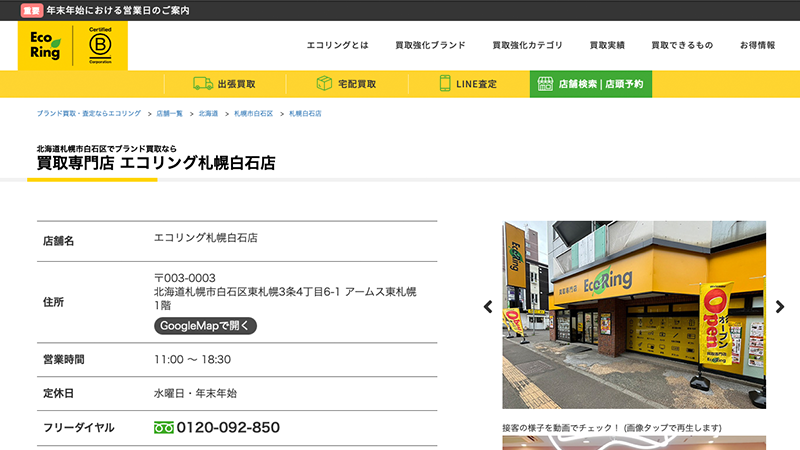Click the box icon for 宅配買取
Screen dimensions: 800x450
(324, 84)
